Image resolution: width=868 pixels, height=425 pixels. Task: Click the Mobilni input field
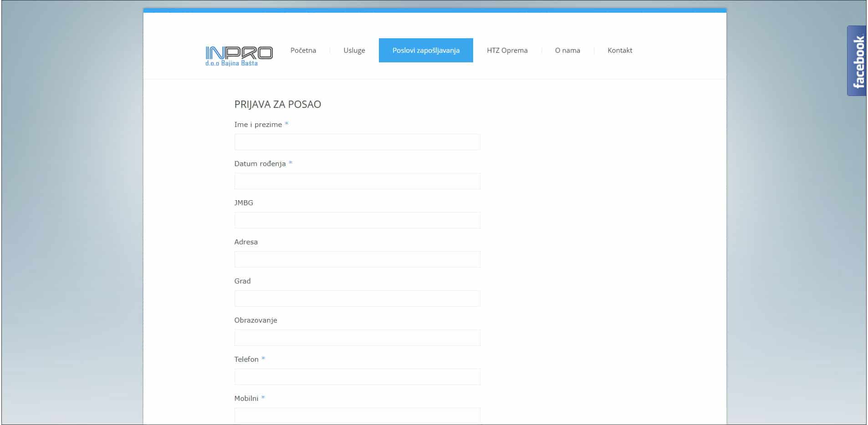[x=357, y=415]
